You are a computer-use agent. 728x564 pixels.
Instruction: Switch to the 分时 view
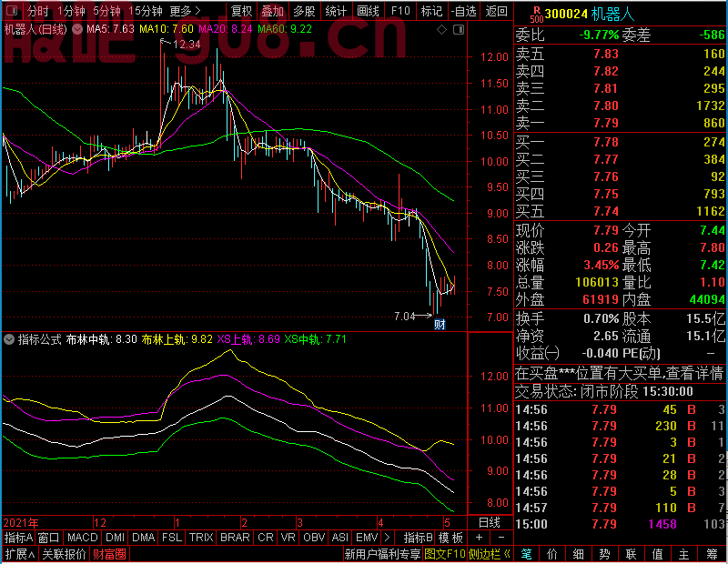(37, 10)
